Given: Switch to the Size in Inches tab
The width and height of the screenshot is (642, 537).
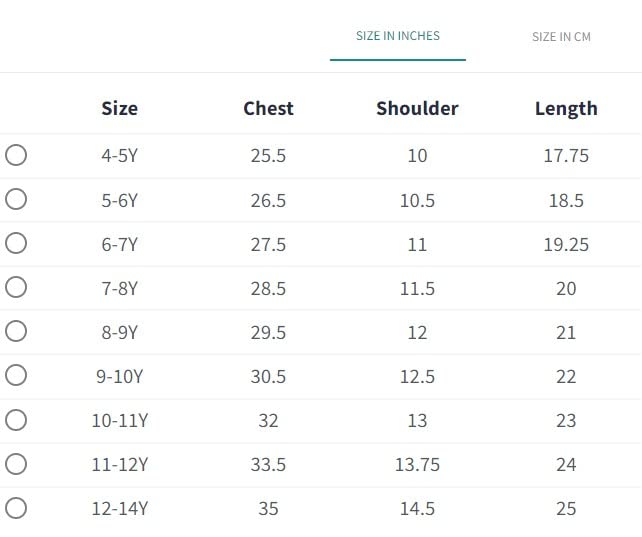Looking at the screenshot, I should [x=397, y=36].
